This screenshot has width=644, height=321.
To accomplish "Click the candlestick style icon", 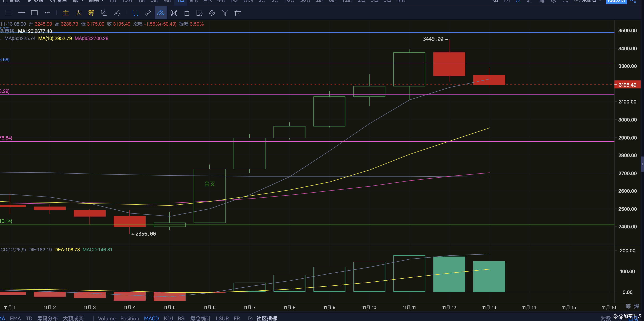I will 174,13.
